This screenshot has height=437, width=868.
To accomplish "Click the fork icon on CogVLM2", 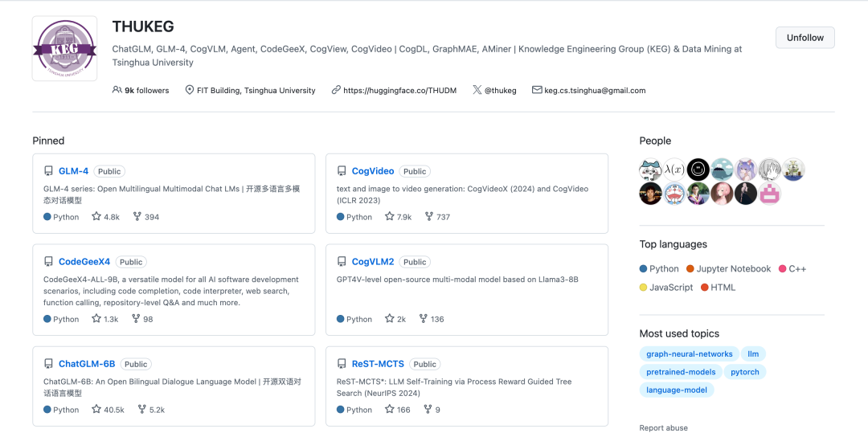I will [x=423, y=319].
